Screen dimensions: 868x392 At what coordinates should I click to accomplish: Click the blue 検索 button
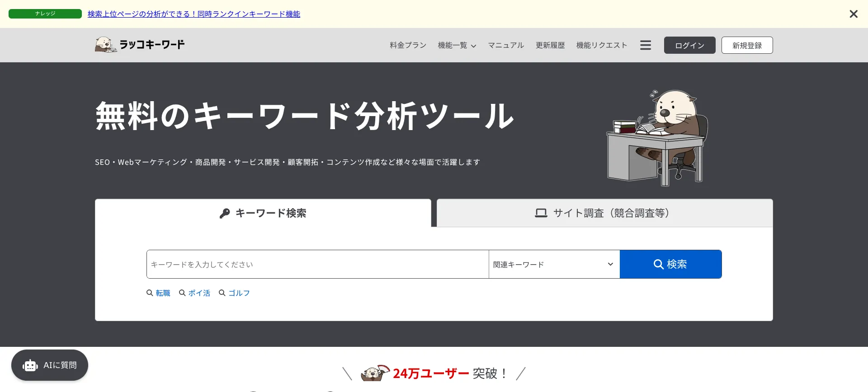670,264
